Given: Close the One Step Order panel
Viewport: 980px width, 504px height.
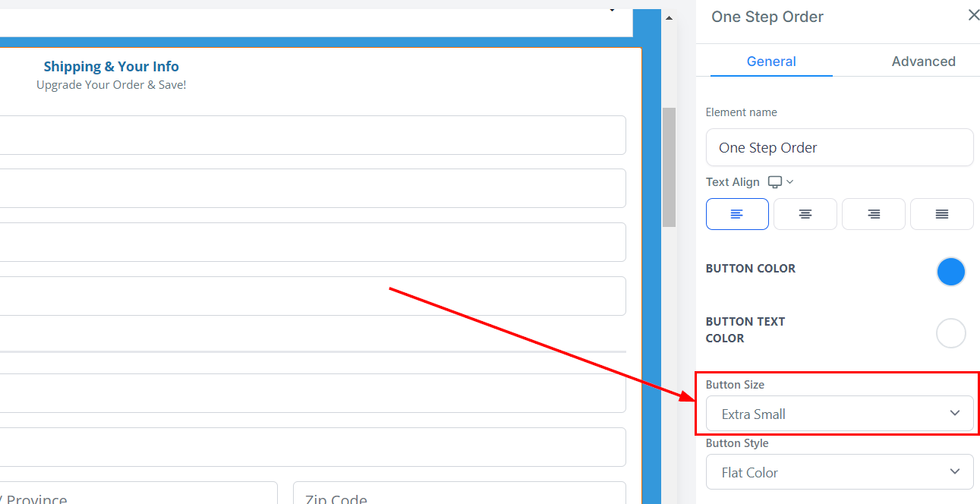Looking at the screenshot, I should tap(973, 15).
